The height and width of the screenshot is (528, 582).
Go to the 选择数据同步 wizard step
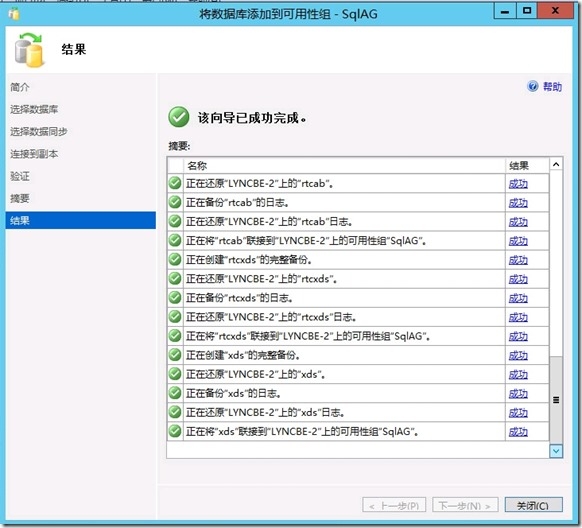tap(39, 131)
